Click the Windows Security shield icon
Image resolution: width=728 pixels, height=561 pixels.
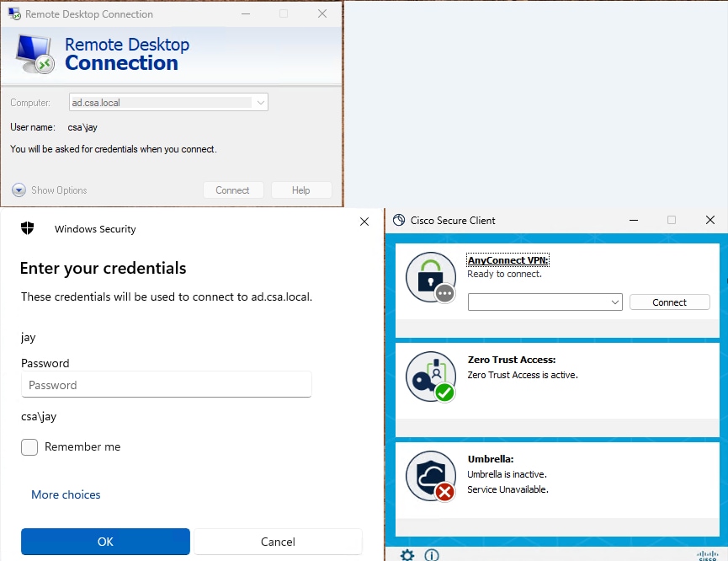tap(28, 228)
